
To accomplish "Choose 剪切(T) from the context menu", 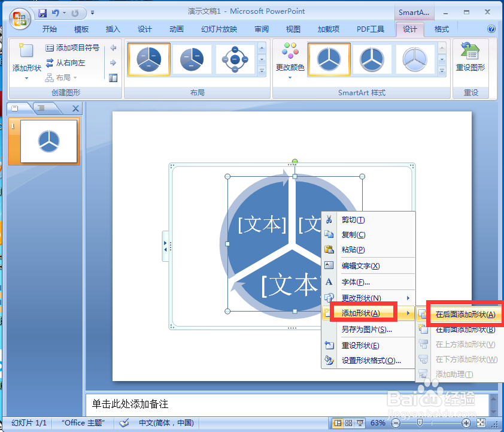I will pyautogui.click(x=368, y=220).
